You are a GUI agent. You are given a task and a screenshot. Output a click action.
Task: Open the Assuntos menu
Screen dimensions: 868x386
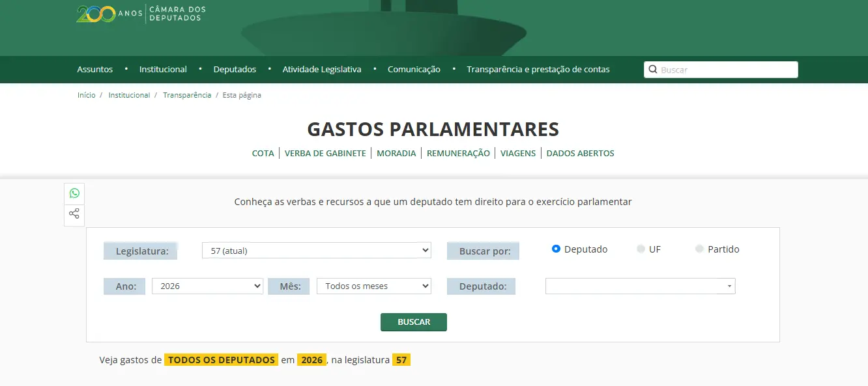coord(95,70)
